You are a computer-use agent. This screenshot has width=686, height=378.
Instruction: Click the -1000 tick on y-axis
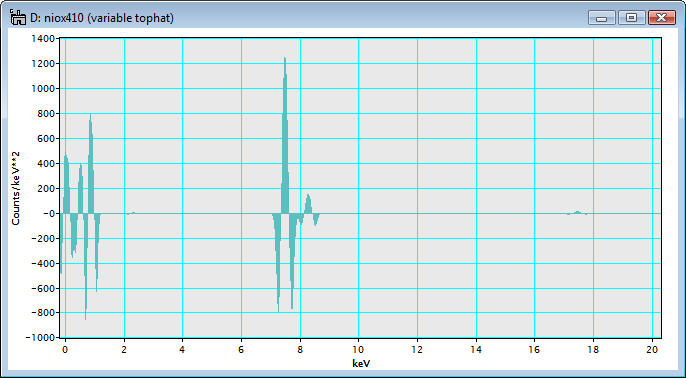(x=40, y=338)
